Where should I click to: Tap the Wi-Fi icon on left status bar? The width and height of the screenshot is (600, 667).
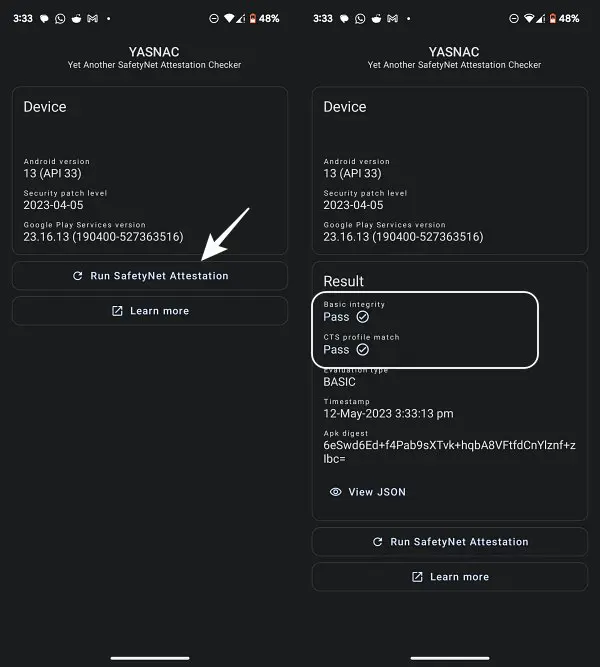click(229, 18)
